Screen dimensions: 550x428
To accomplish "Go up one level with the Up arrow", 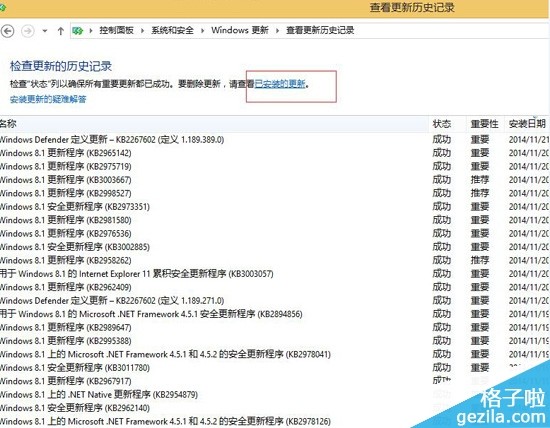I will click(61, 31).
